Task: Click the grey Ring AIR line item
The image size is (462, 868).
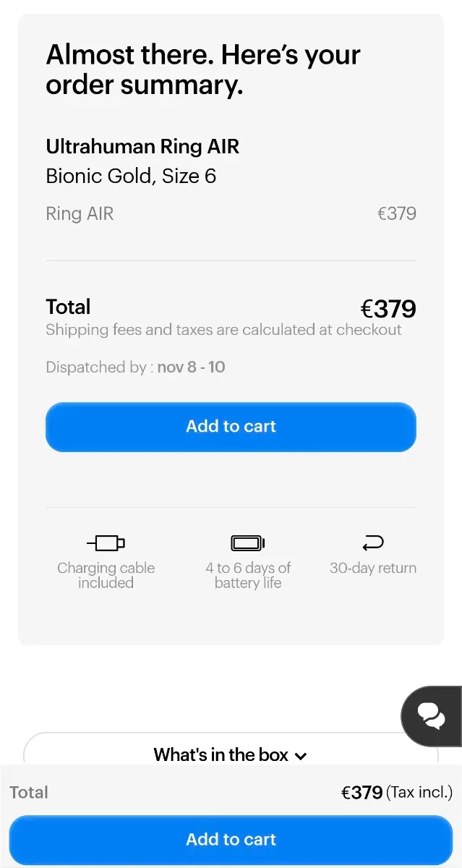Action: [x=80, y=213]
